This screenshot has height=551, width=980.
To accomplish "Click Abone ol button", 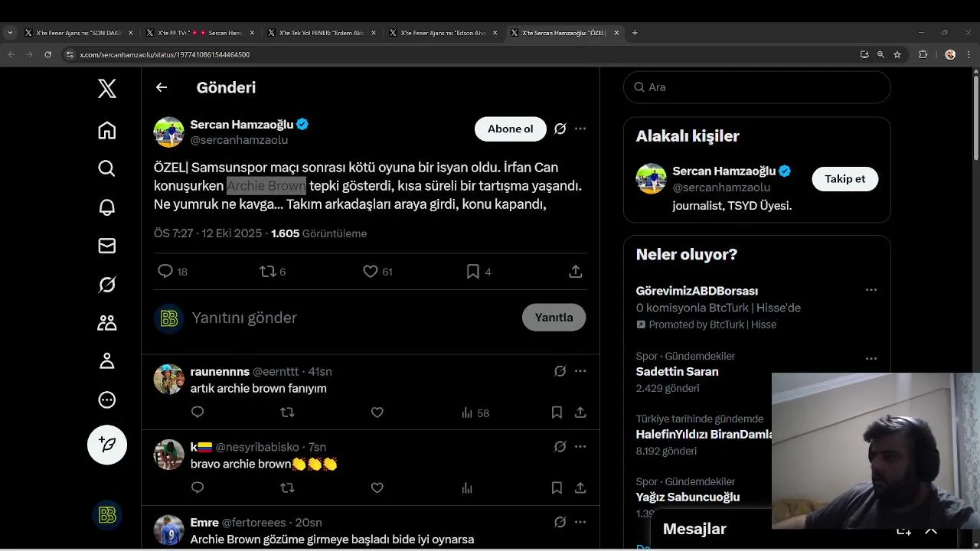I will pyautogui.click(x=511, y=129).
